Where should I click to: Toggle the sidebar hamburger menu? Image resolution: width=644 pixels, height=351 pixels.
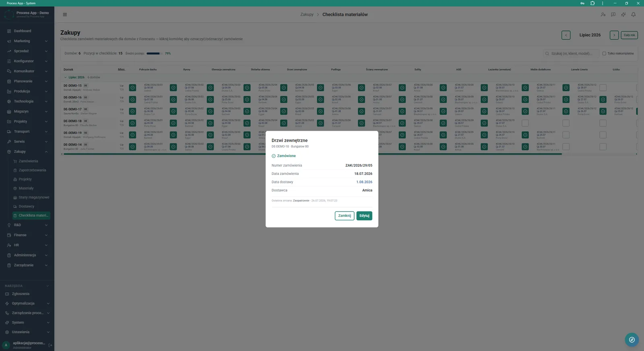click(65, 14)
